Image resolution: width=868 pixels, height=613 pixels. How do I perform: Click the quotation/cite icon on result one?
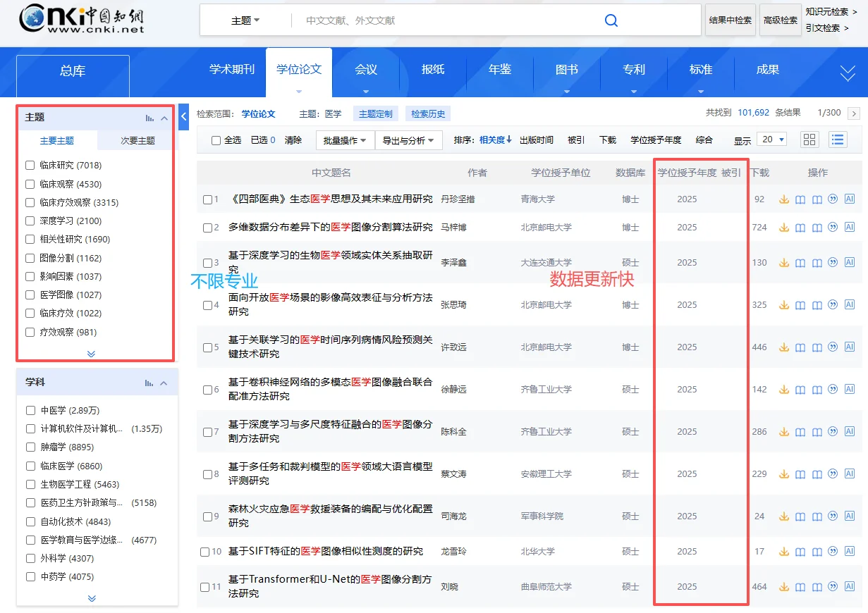(x=833, y=199)
